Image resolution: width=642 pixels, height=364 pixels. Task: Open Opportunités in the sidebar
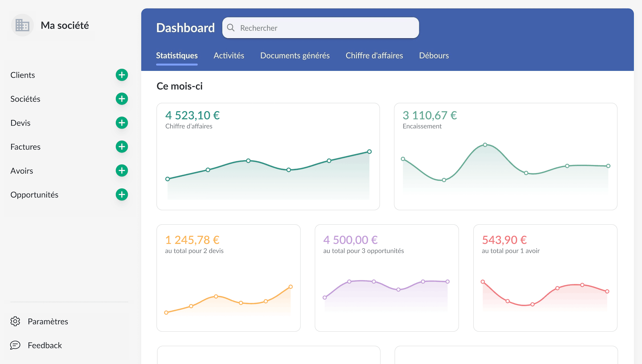point(34,194)
